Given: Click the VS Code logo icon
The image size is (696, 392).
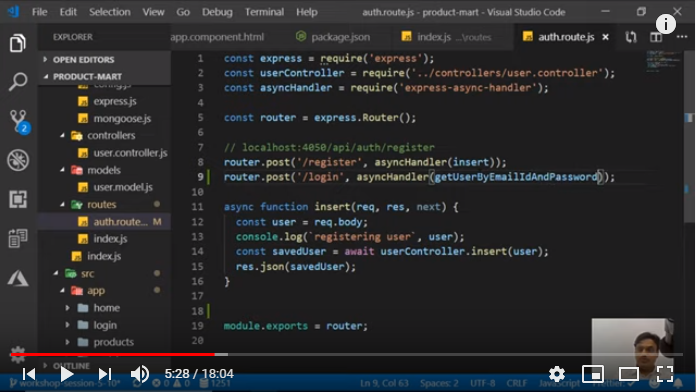Looking at the screenshot, I should coord(13,11).
